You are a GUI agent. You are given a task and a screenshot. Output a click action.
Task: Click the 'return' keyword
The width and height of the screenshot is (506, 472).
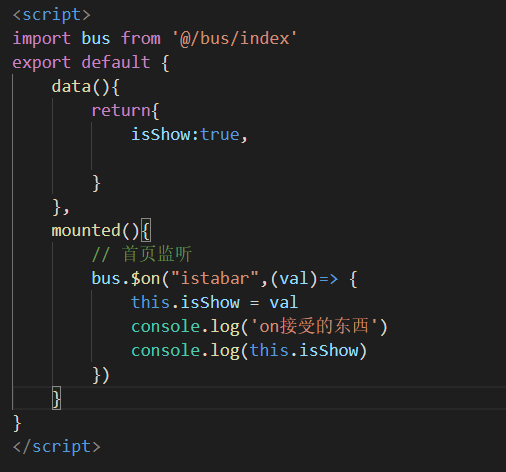(x=121, y=111)
